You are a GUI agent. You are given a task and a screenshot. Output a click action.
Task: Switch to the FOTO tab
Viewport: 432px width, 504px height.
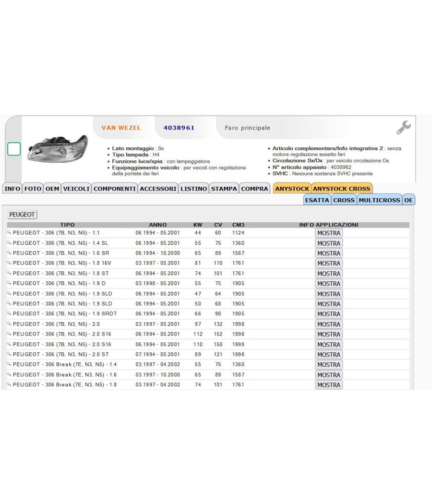point(33,189)
